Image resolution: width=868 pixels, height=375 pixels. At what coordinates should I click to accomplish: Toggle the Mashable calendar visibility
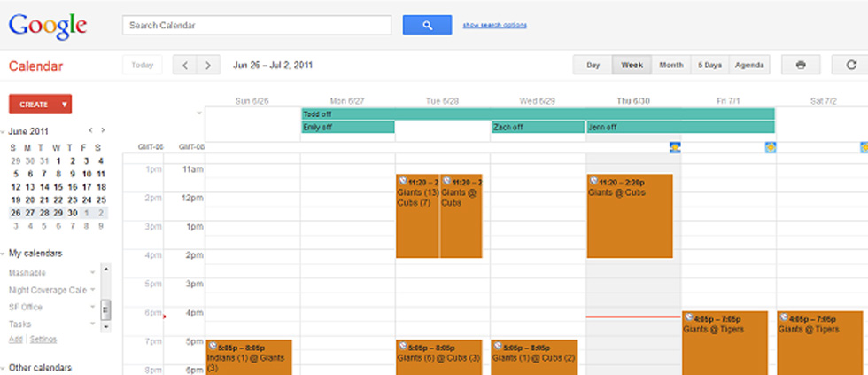point(27,273)
